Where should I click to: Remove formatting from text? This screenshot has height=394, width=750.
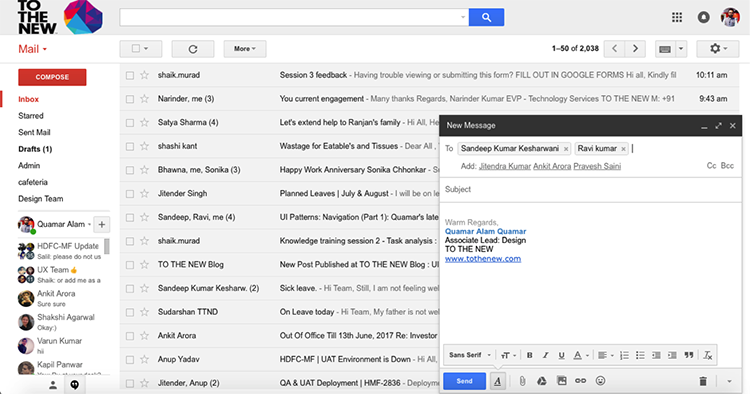707,355
